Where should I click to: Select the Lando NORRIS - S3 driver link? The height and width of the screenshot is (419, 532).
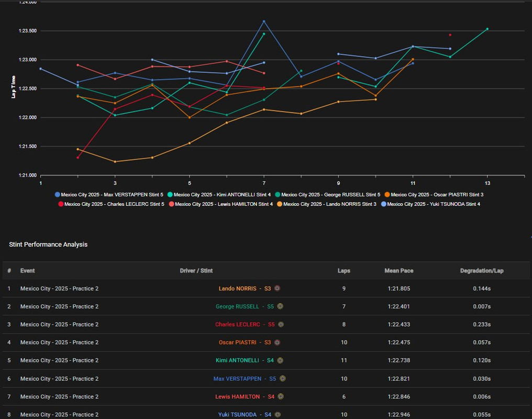245,289
